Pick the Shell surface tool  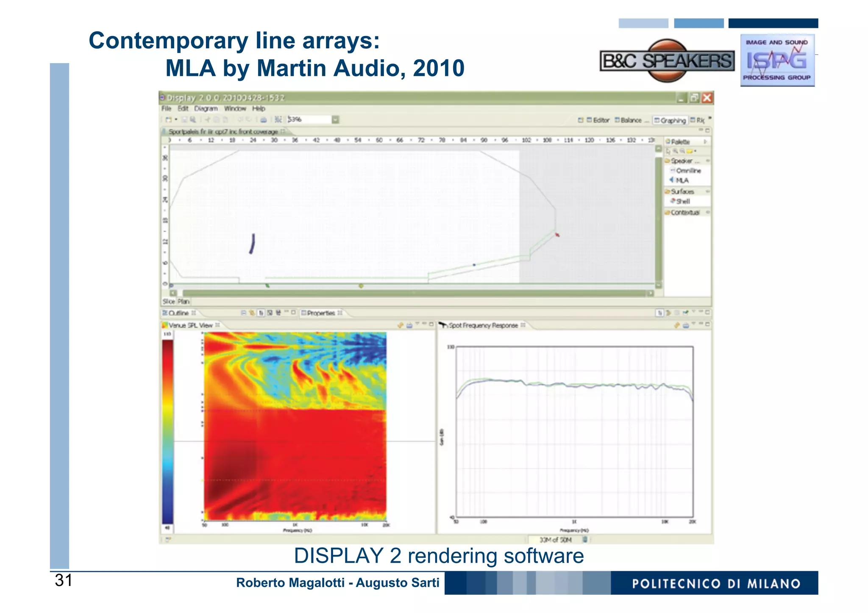pyautogui.click(x=682, y=201)
